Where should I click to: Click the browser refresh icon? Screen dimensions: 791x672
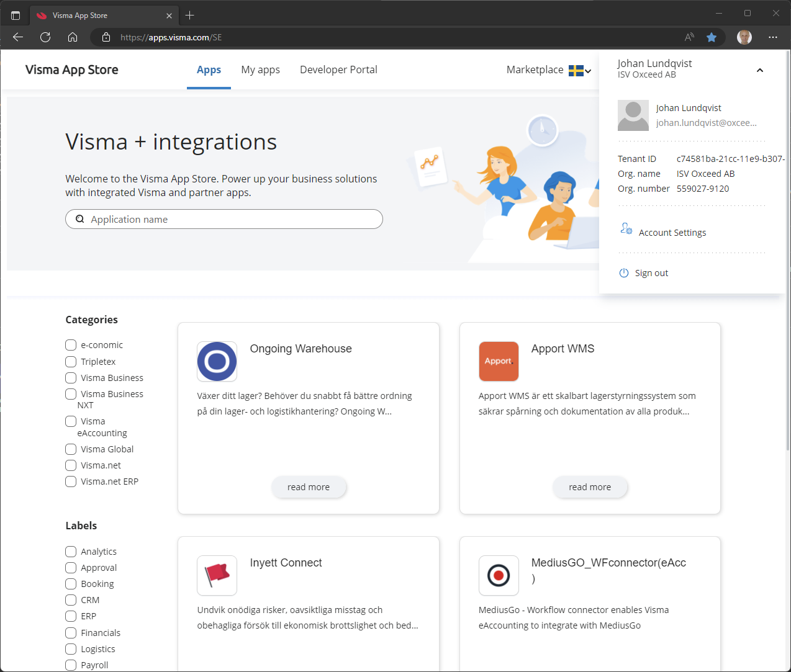45,37
